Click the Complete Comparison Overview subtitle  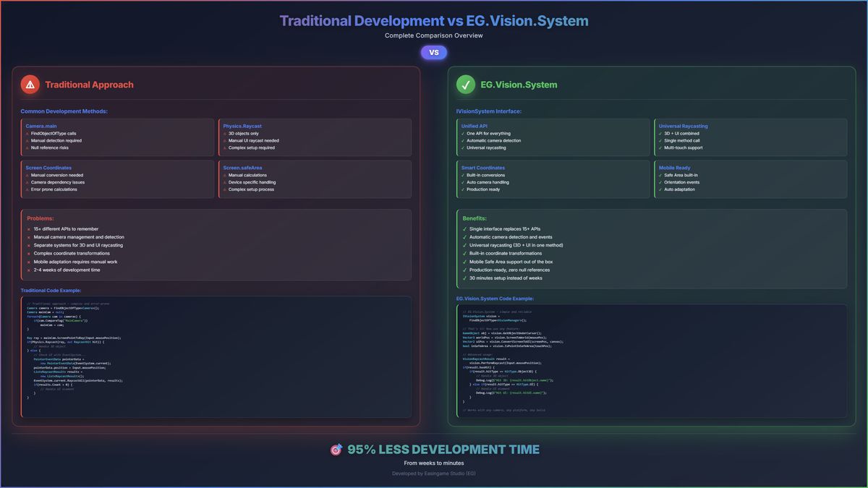434,35
